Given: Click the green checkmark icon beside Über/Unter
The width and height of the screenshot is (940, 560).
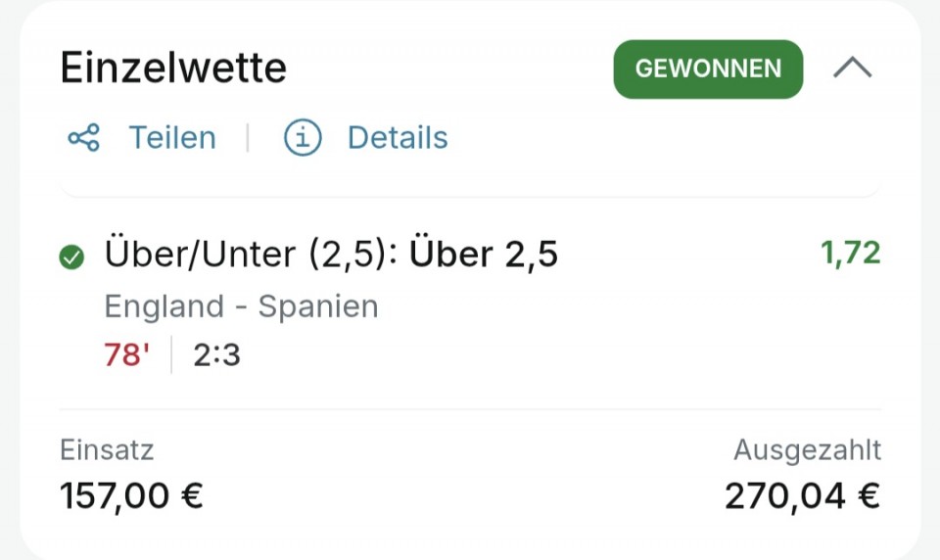Looking at the screenshot, I should [x=71, y=257].
